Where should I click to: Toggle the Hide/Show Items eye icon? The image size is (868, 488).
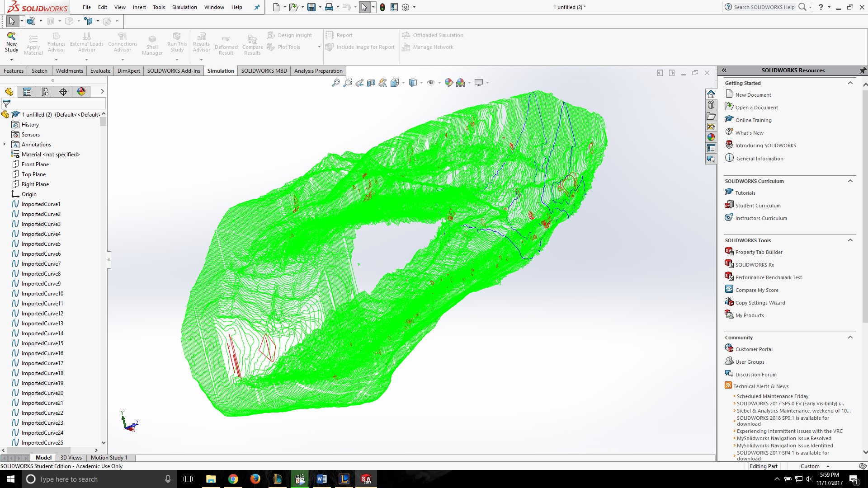(x=431, y=83)
